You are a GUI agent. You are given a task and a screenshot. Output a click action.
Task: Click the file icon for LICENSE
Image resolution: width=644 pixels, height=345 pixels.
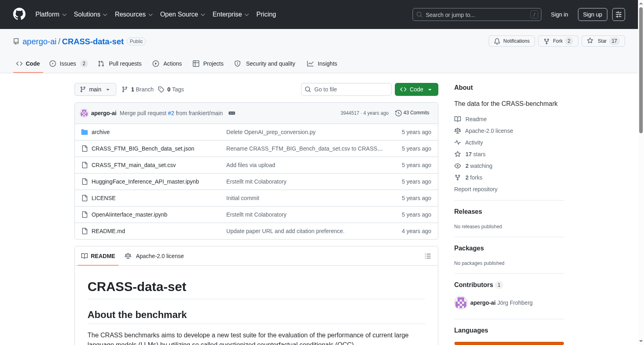click(85, 198)
